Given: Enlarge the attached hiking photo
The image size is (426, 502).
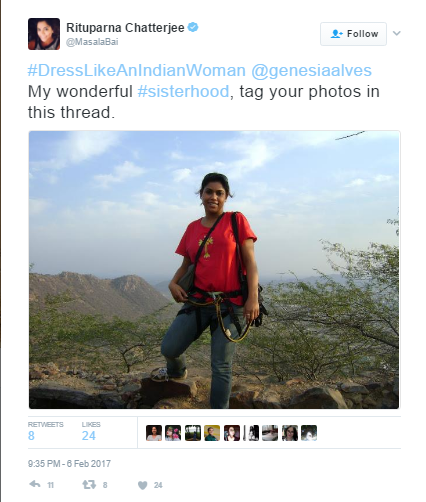Looking at the screenshot, I should [x=214, y=270].
